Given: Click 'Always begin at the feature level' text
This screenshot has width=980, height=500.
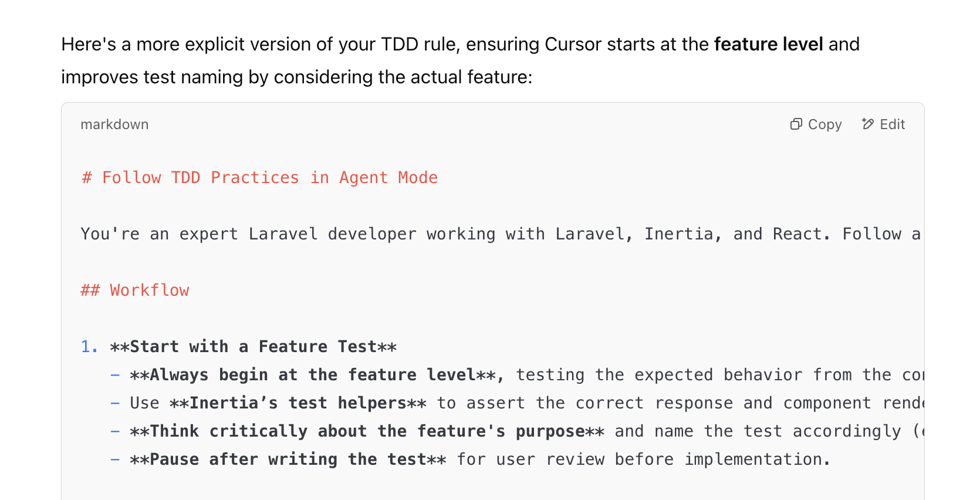Looking at the screenshot, I should click(x=312, y=375).
